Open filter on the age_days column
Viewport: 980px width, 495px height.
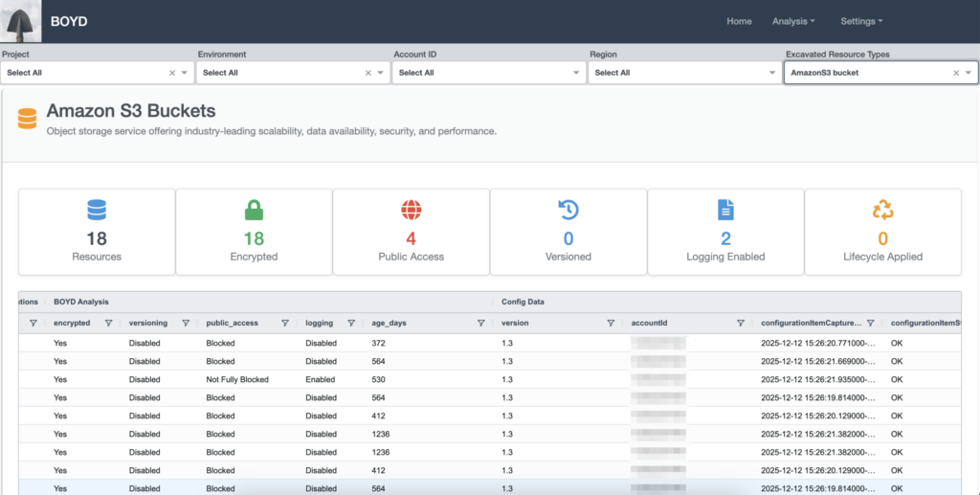481,324
